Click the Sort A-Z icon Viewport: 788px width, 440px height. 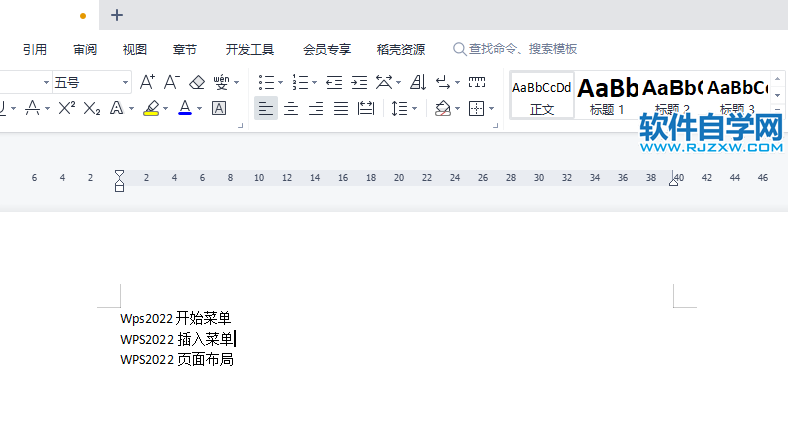pyautogui.click(x=418, y=82)
